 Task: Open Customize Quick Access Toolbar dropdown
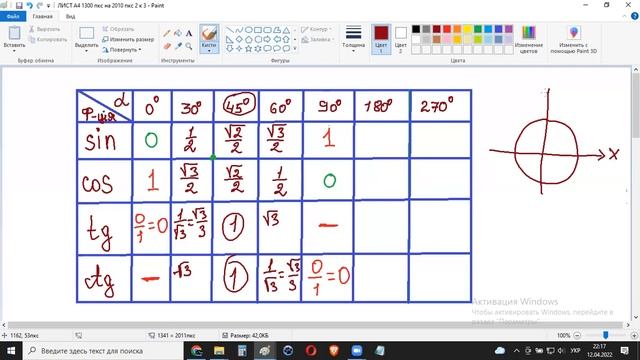coord(49,6)
